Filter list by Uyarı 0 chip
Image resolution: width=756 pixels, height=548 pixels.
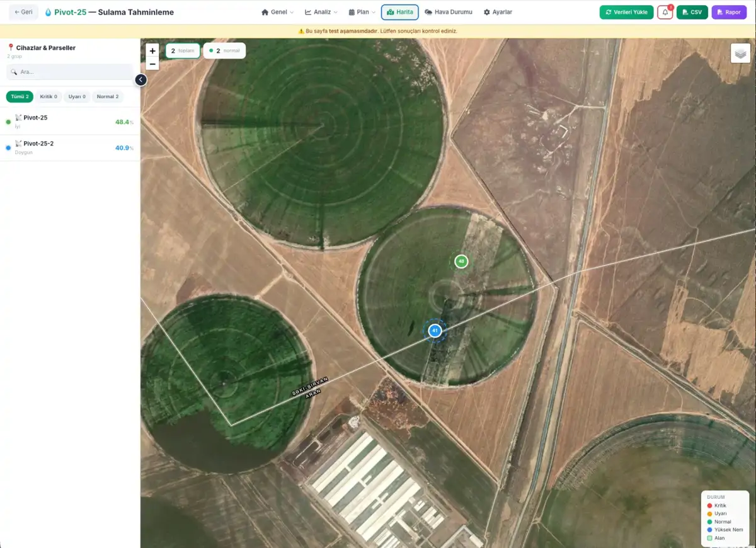coord(77,96)
